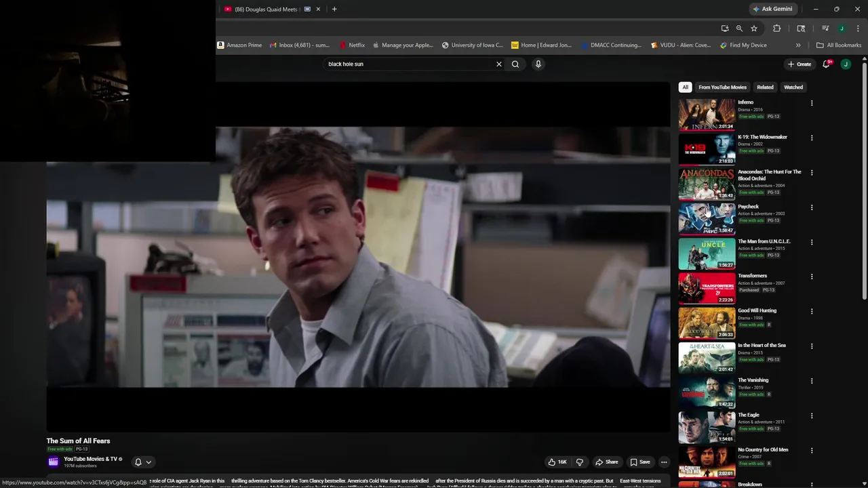868x488 pixels.
Task: Open Good Will Hunting title link
Action: click(757, 310)
